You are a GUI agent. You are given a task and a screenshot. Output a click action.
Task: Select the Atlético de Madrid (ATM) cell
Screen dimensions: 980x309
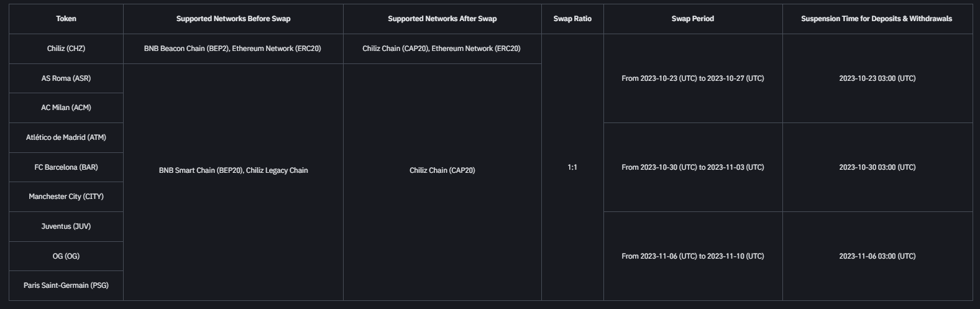tap(66, 137)
